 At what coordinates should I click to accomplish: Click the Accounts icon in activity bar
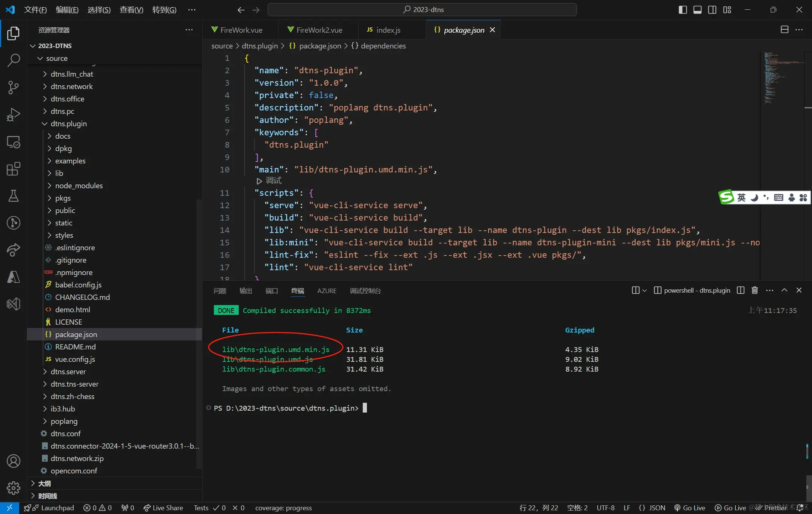pos(14,461)
